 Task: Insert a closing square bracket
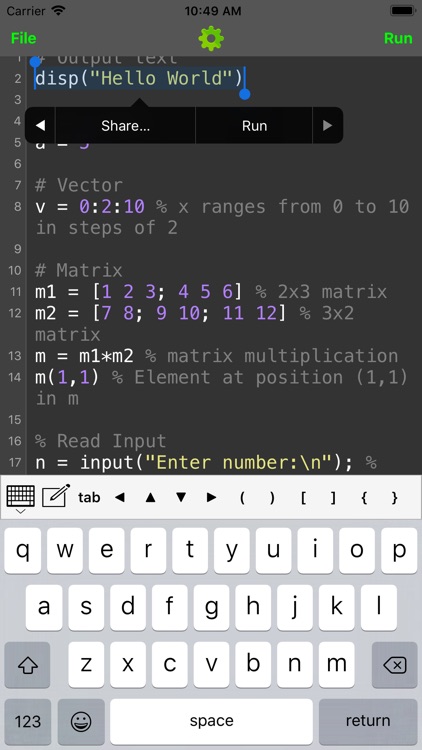click(333, 497)
